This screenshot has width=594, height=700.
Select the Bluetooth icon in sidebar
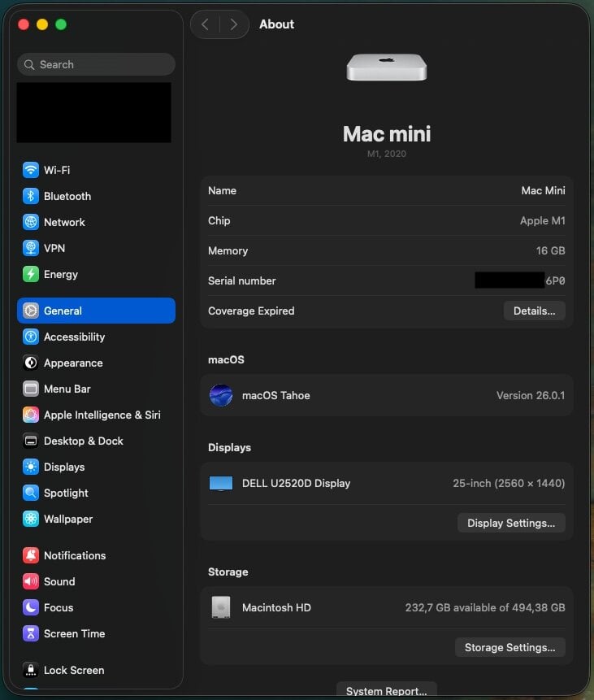31,196
